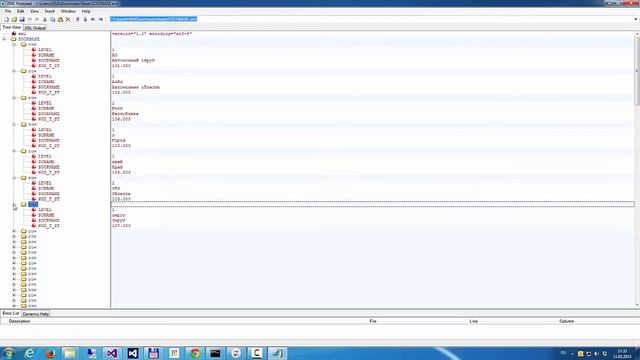Open the Insert menu

pyautogui.click(x=49, y=11)
